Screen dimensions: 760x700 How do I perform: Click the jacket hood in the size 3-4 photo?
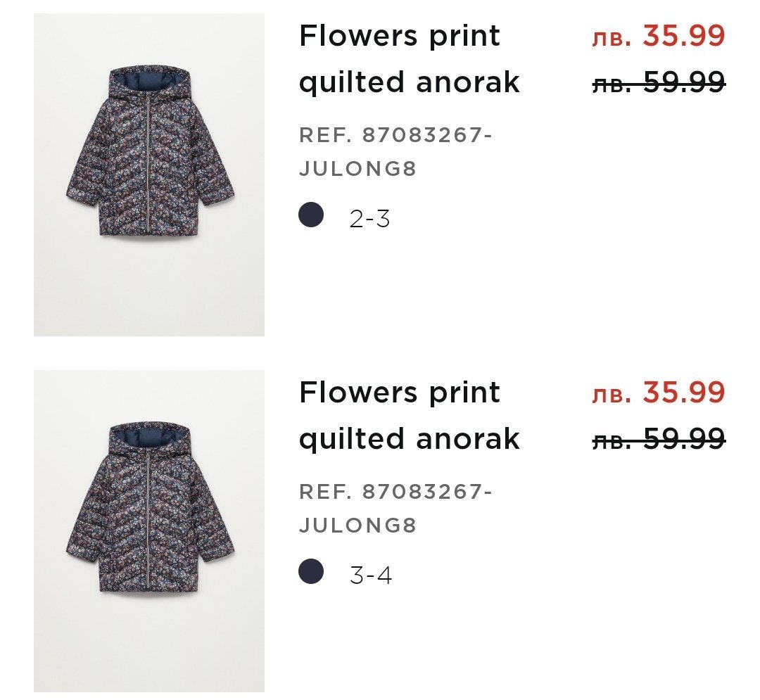pos(149,439)
